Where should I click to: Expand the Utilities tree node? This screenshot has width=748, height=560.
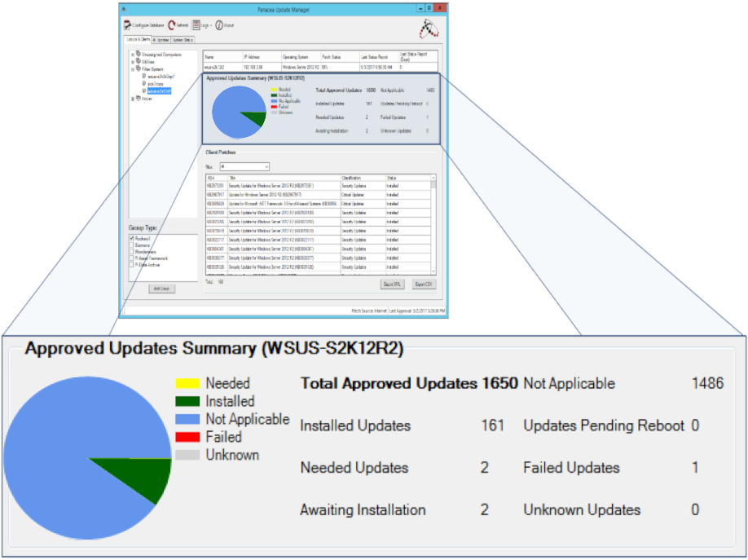tap(133, 62)
